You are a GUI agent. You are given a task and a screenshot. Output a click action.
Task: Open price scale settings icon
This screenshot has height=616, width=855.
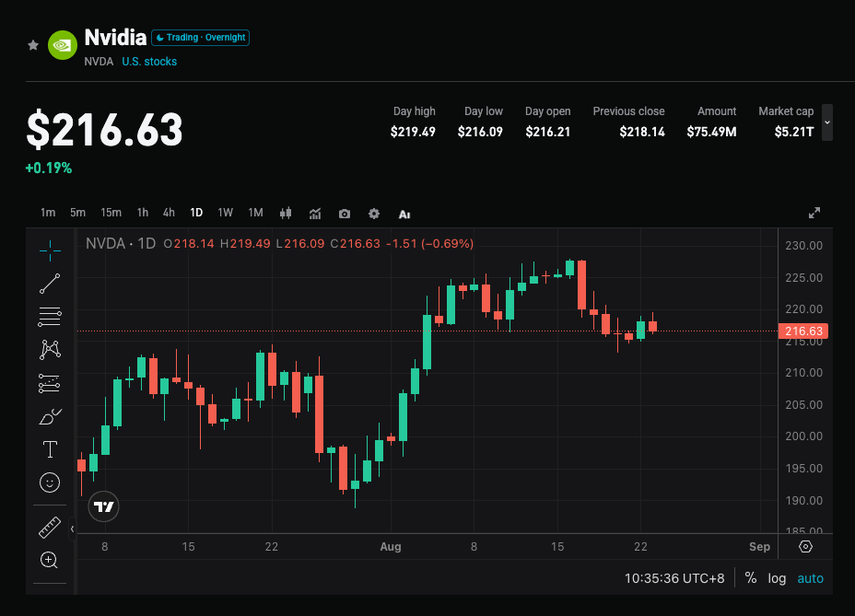pyautogui.click(x=805, y=546)
